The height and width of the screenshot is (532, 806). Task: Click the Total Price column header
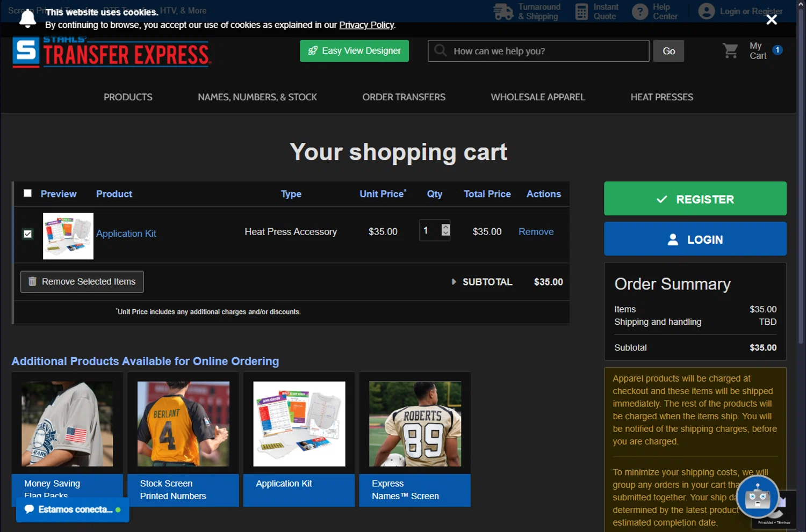[487, 194]
